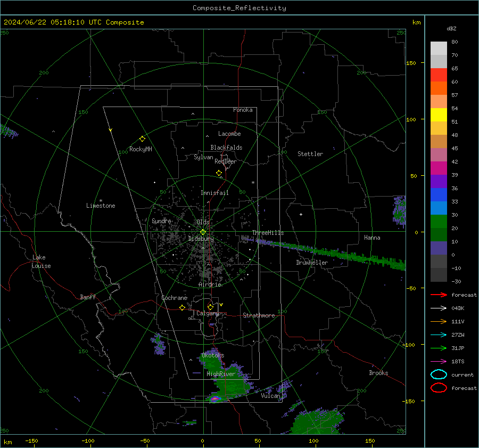Click the dBZ legend heading
The width and height of the screenshot is (479, 448).
click(451, 28)
